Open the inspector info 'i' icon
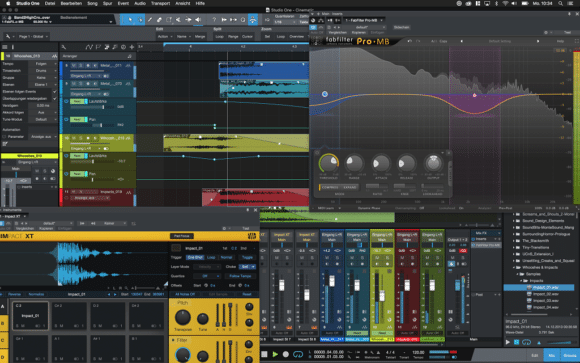The image size is (580, 363). pos(13,47)
